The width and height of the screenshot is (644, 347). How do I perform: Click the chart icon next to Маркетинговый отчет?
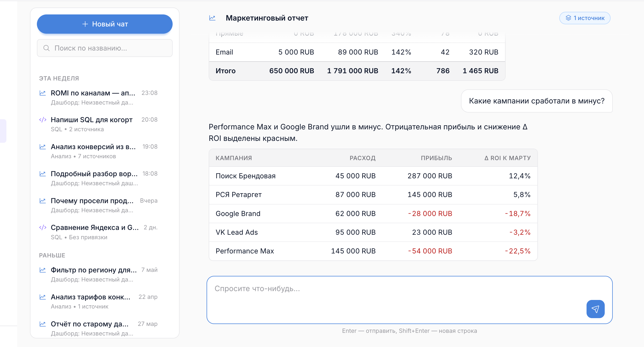pos(212,18)
